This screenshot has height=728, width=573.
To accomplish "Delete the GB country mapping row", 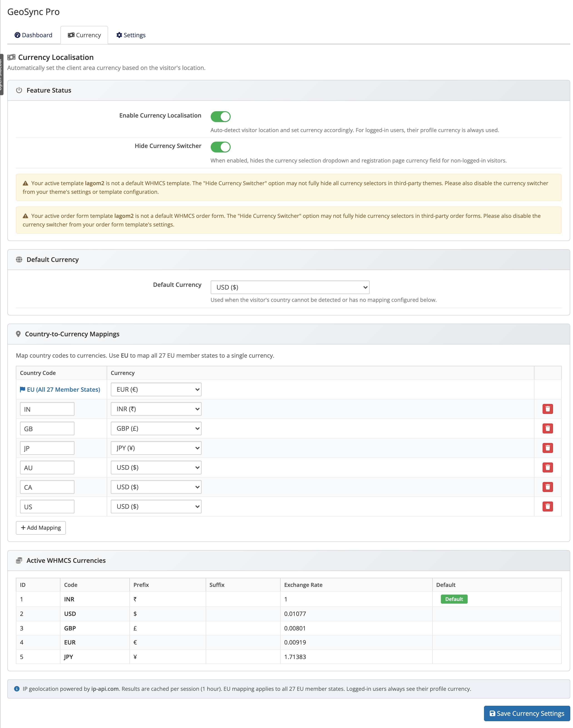I will click(548, 428).
